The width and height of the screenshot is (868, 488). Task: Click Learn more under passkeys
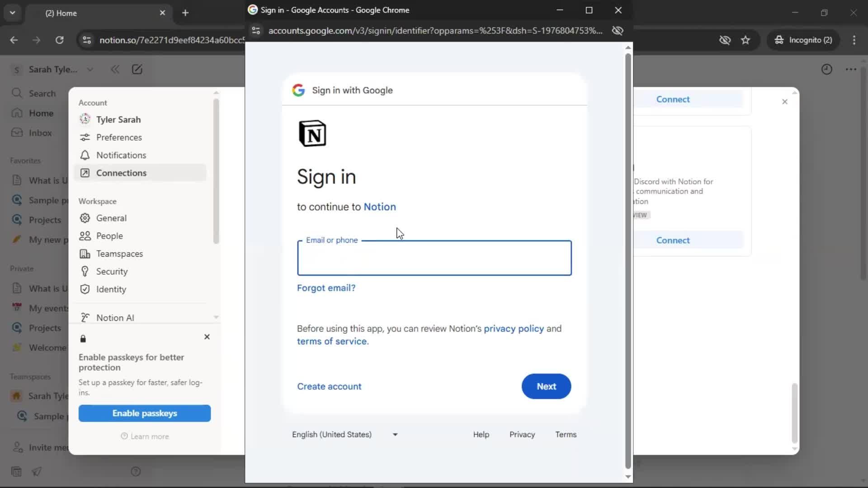[x=145, y=436]
